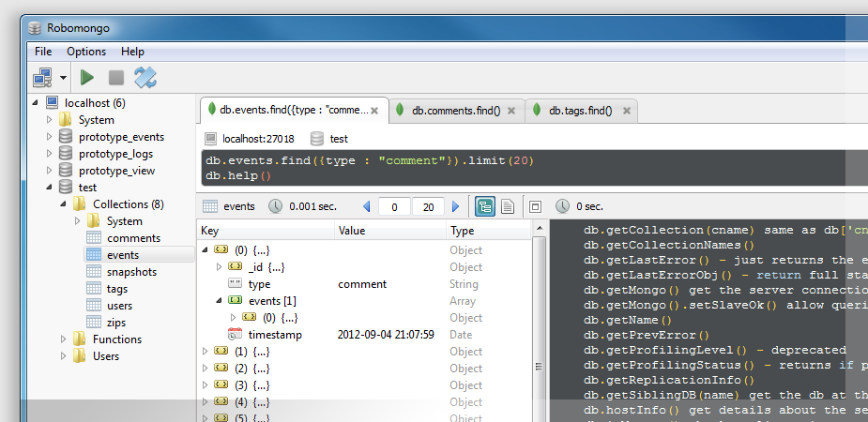Select the type field row with comment value
The image size is (868, 422).
(x=364, y=284)
